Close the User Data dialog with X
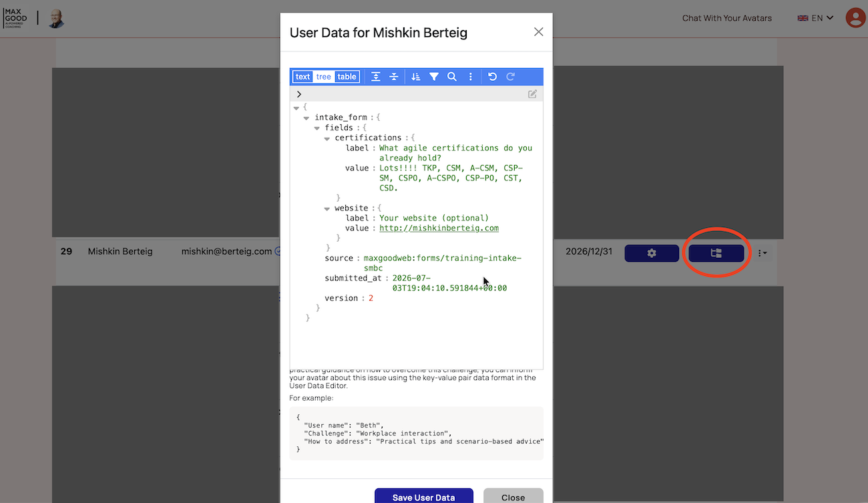This screenshot has height=503, width=868. click(x=539, y=32)
